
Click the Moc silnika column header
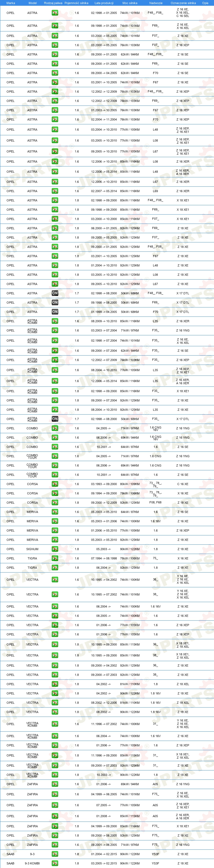click(130, 3)
